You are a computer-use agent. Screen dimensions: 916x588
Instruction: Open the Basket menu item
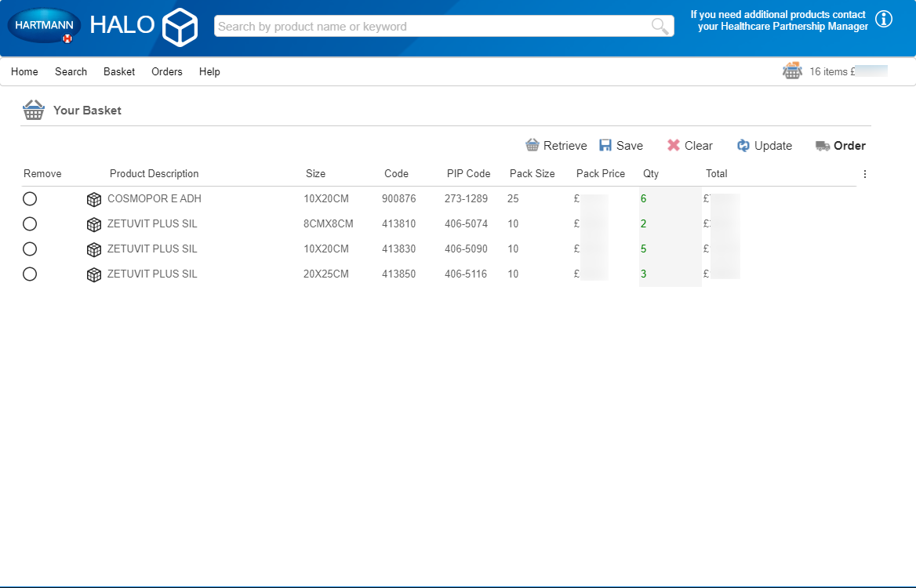(x=119, y=71)
